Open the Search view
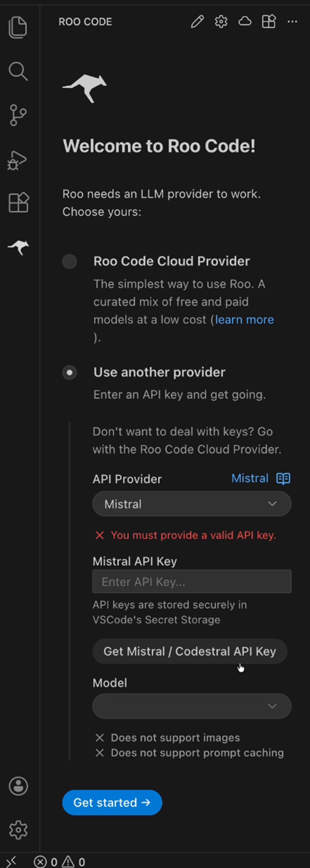 coord(18,71)
